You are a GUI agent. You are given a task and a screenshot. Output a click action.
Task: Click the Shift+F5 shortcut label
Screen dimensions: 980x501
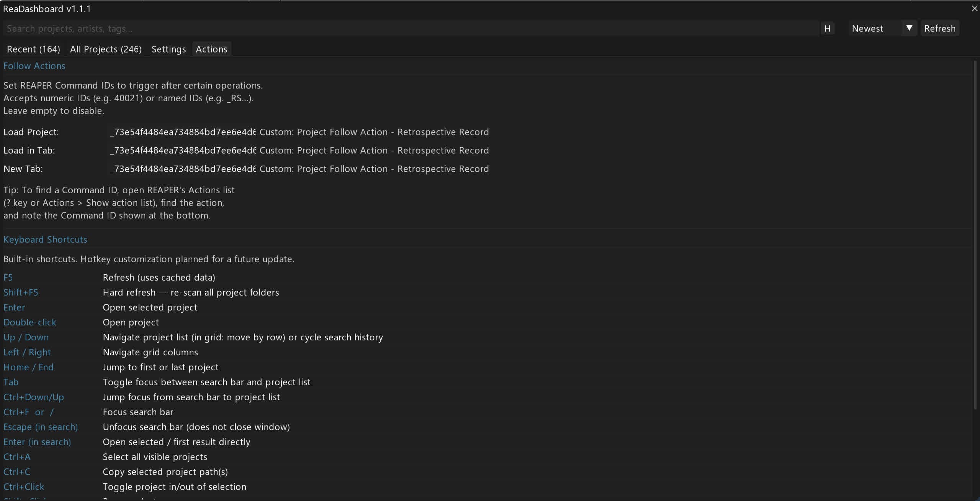21,292
